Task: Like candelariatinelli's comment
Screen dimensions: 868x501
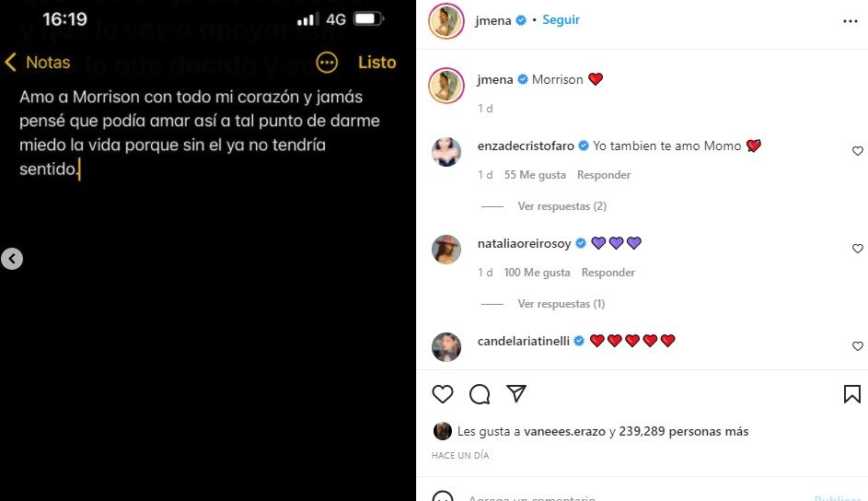Action: [858, 346]
